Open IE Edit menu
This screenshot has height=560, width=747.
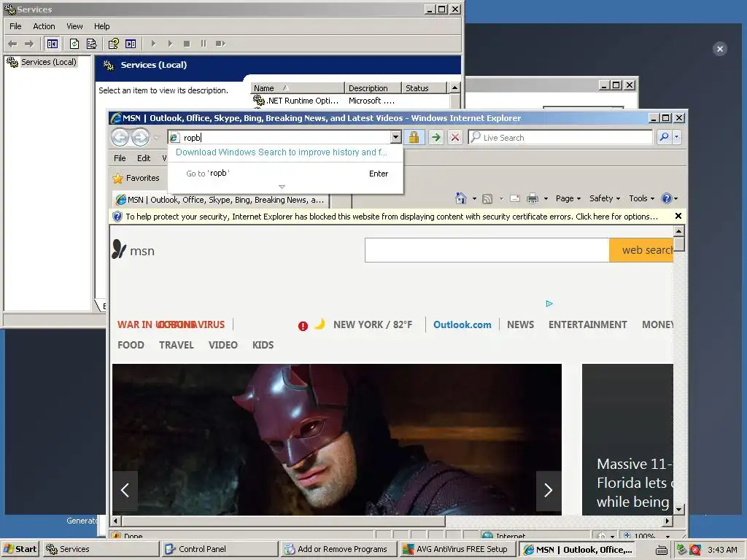pyautogui.click(x=144, y=158)
